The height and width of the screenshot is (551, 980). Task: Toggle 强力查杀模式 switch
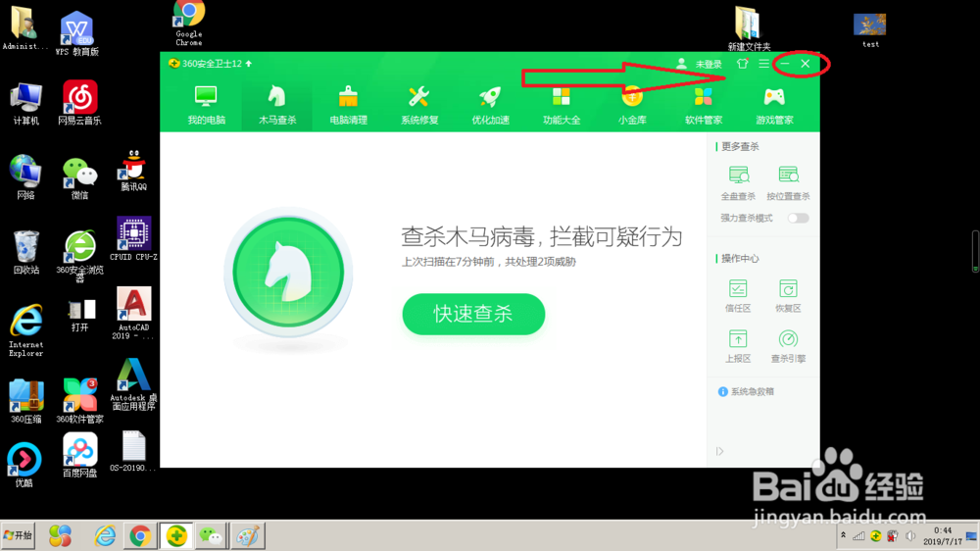click(x=798, y=218)
